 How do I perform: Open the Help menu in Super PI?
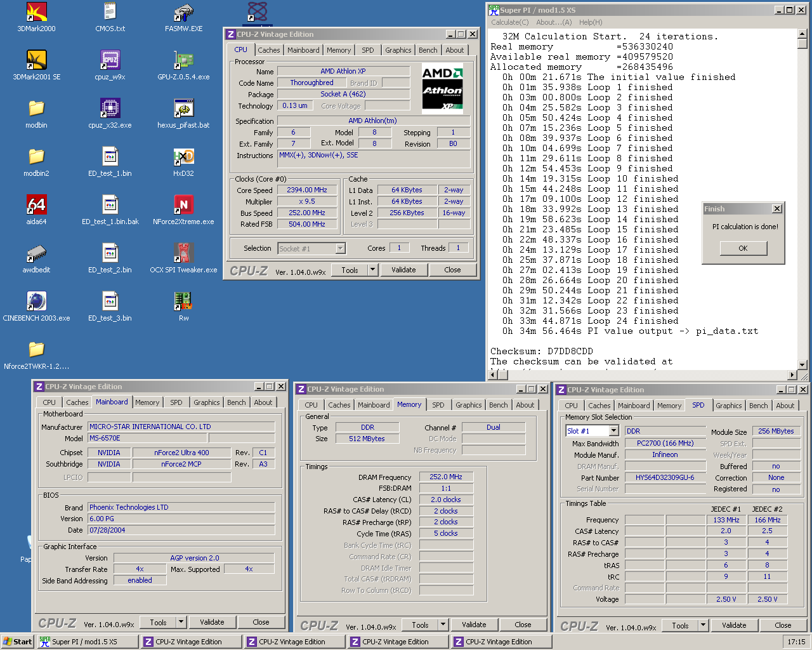pos(591,22)
